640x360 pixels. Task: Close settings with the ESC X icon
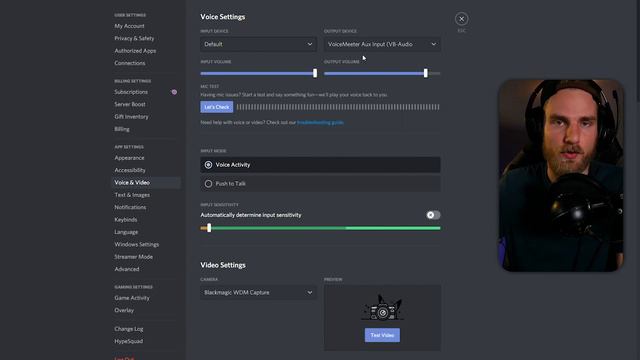tap(461, 19)
